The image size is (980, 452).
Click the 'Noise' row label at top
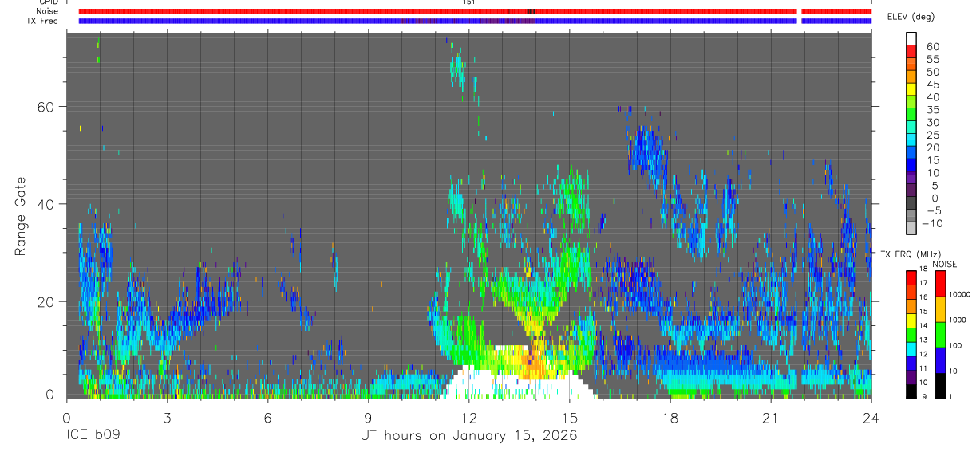(47, 11)
